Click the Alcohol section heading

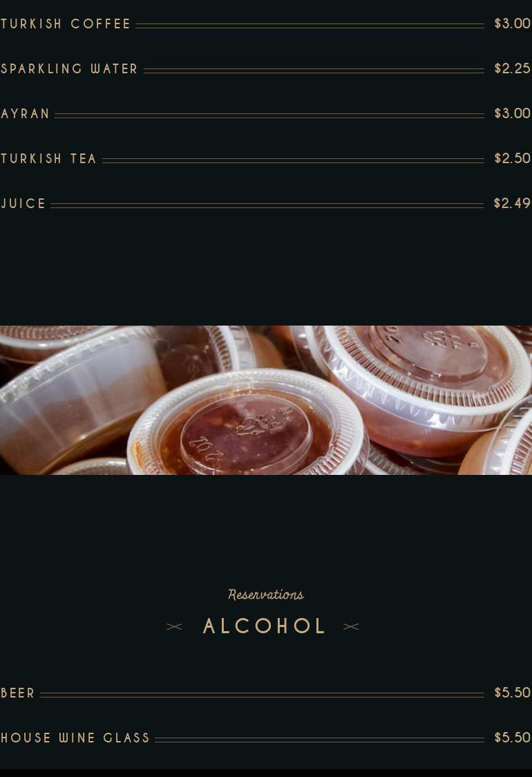pyautogui.click(x=263, y=626)
